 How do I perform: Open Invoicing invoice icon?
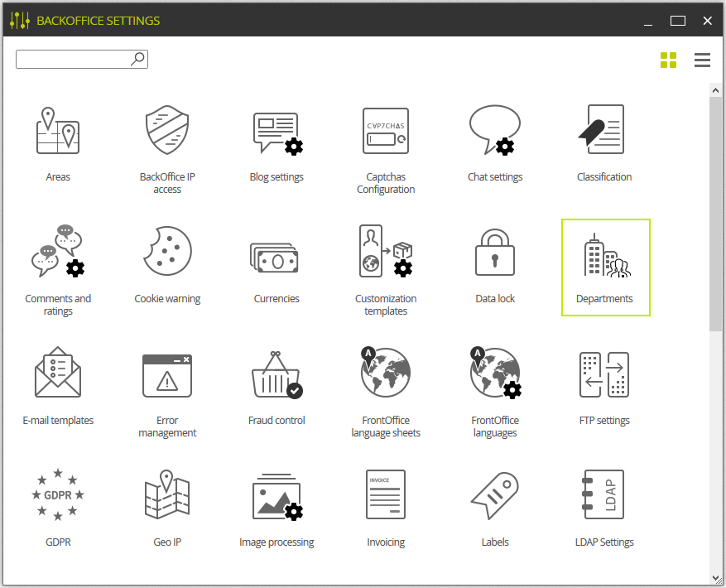[x=386, y=494]
